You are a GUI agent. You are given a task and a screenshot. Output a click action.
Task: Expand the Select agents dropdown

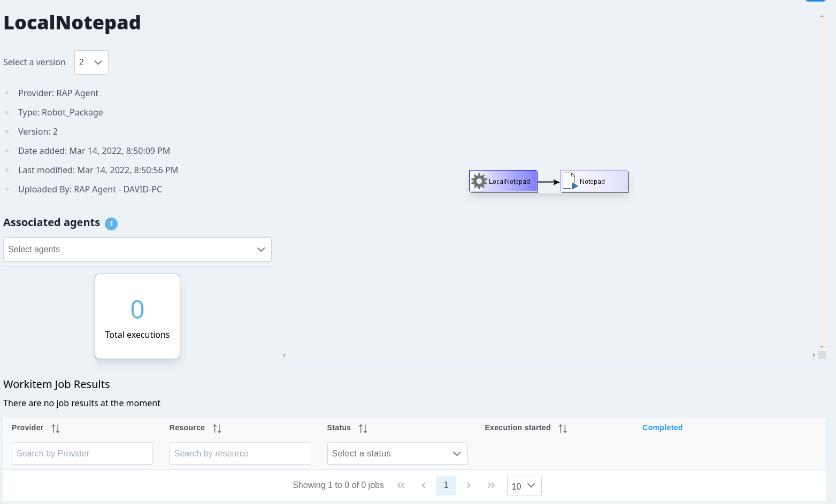pos(137,250)
